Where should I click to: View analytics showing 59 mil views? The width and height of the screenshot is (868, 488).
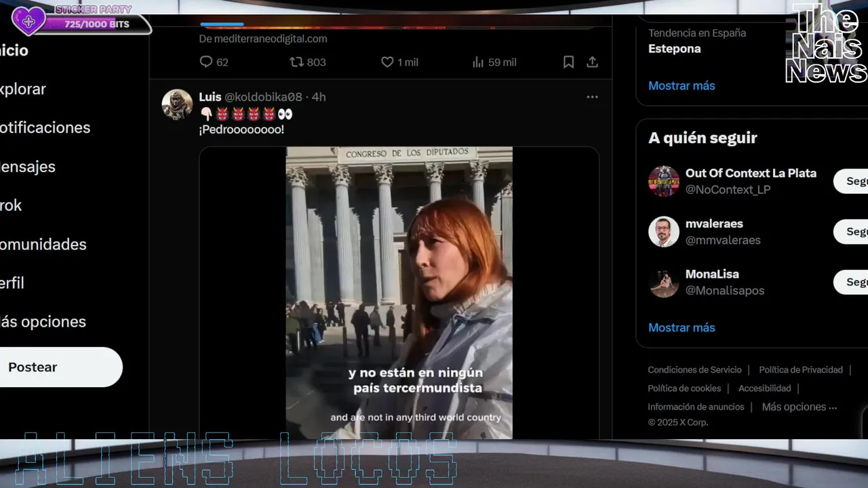pyautogui.click(x=494, y=62)
